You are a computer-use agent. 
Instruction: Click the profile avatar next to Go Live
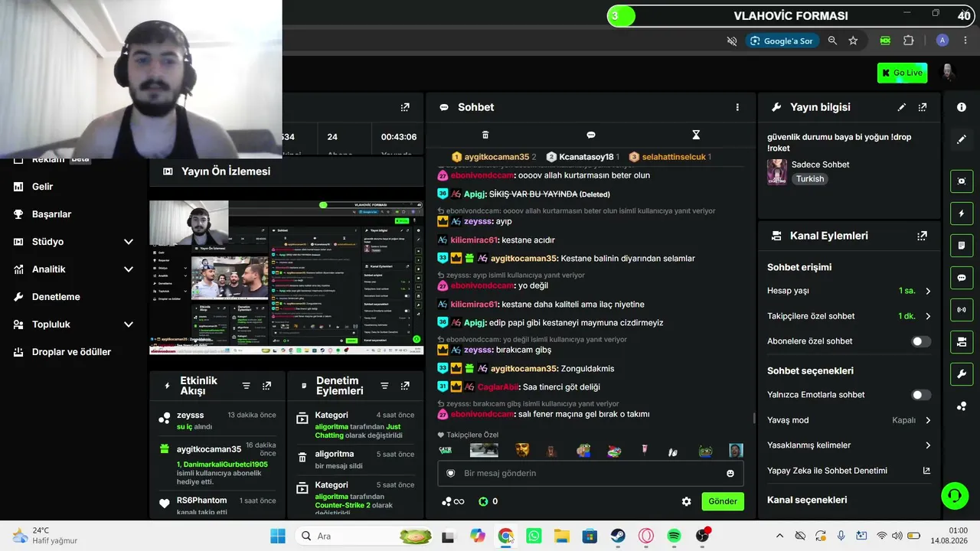pyautogui.click(x=948, y=73)
